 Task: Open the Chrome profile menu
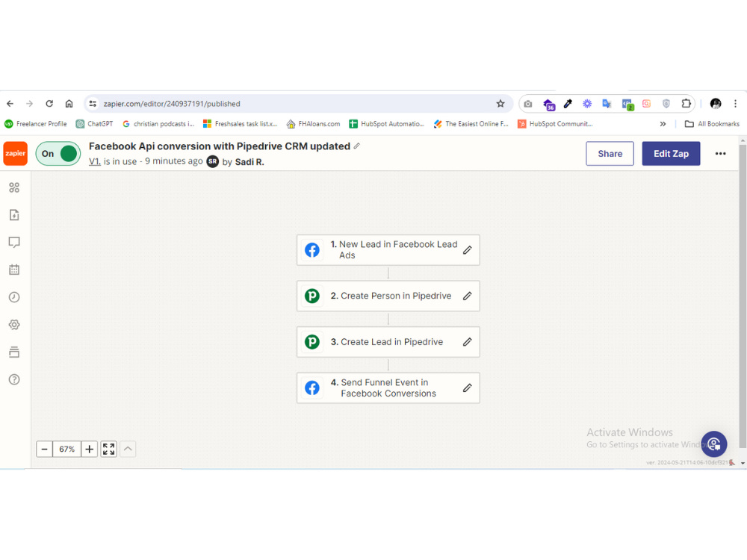click(715, 104)
